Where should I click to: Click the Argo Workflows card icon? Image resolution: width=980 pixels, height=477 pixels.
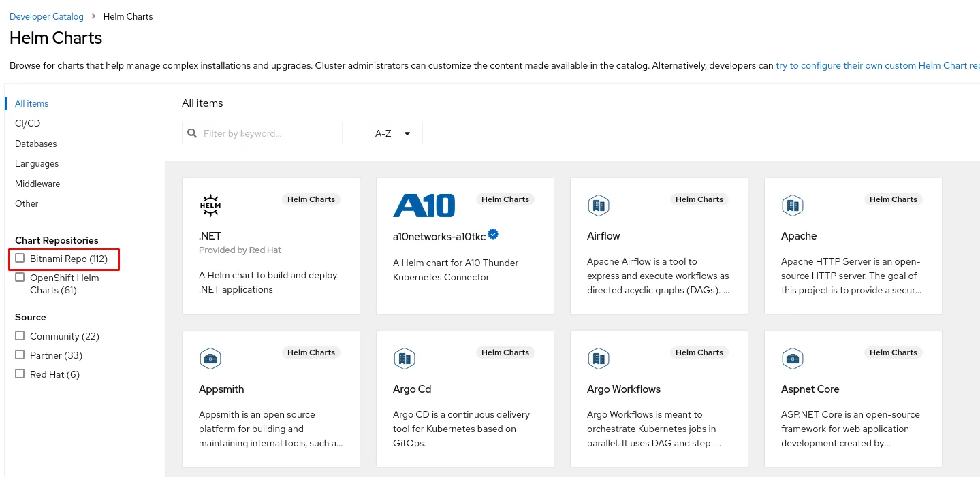(x=598, y=358)
